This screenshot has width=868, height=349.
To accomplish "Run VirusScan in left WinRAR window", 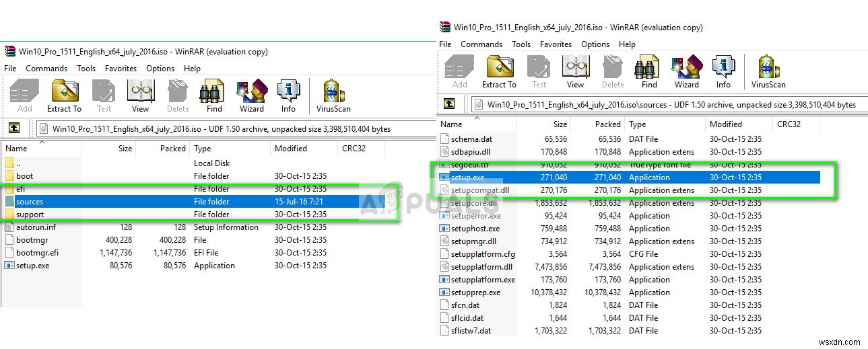I will pyautogui.click(x=333, y=95).
